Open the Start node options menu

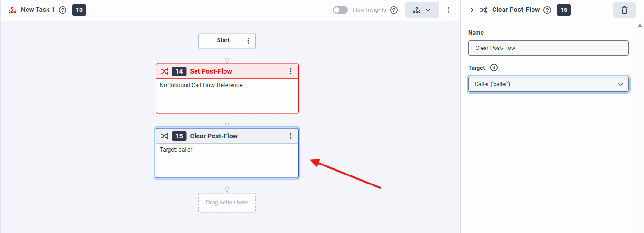pos(248,41)
